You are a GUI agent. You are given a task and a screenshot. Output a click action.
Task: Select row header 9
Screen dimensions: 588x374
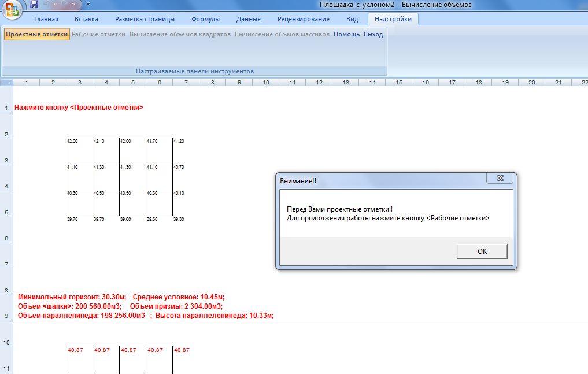(6, 307)
